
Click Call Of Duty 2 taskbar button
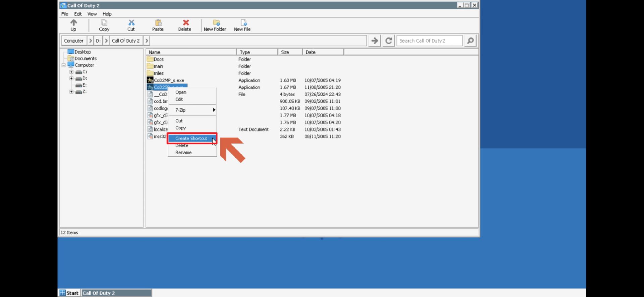click(116, 293)
